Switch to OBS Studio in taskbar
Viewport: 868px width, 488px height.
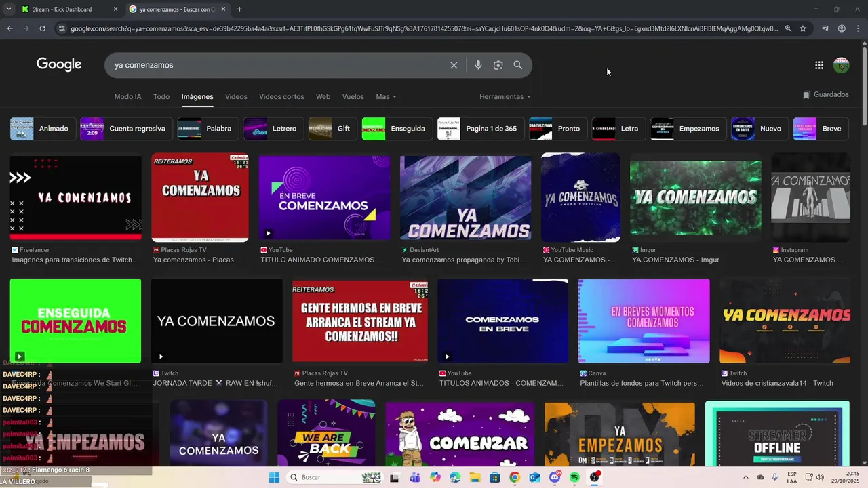tap(595, 477)
